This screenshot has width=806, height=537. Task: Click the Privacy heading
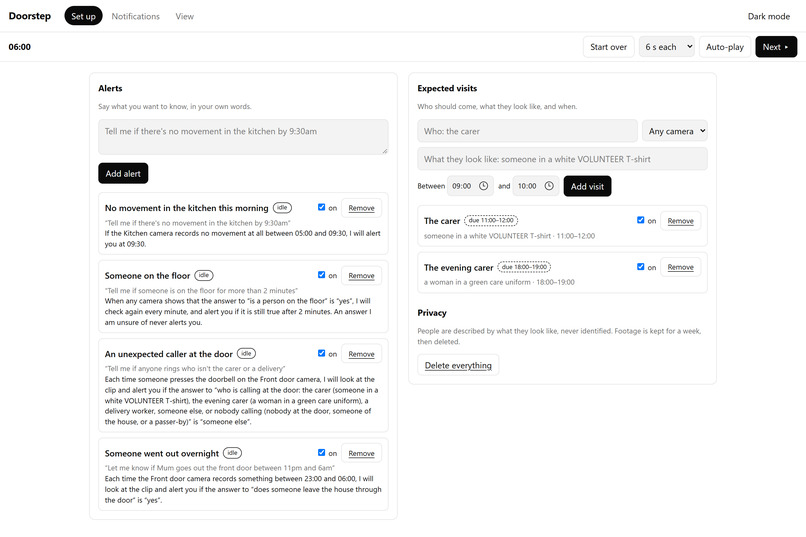(x=432, y=313)
